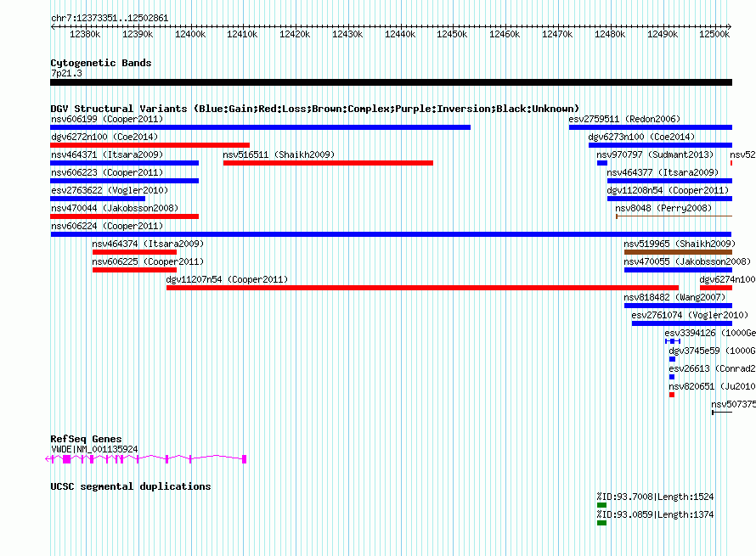This screenshot has height=556, width=756.
Task: Click the RefSeq Genes track heading
Action: [87, 439]
